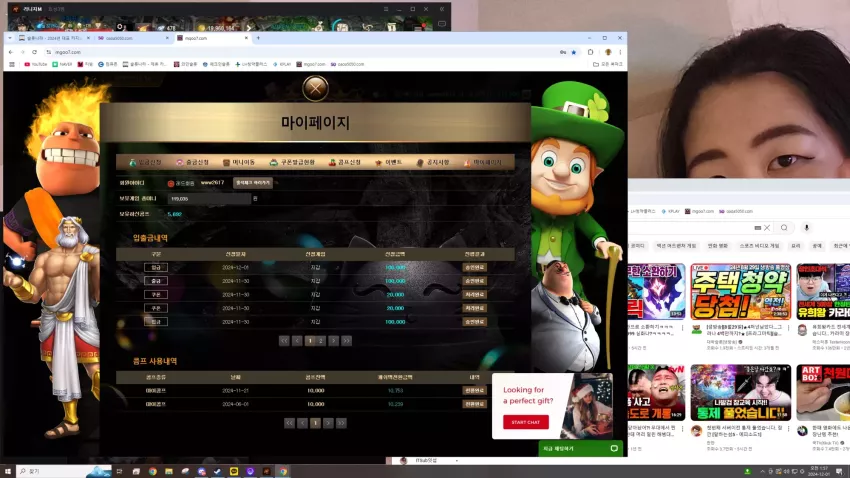Click page 2 in deposit history pagination
The image size is (850, 478).
click(x=321, y=341)
